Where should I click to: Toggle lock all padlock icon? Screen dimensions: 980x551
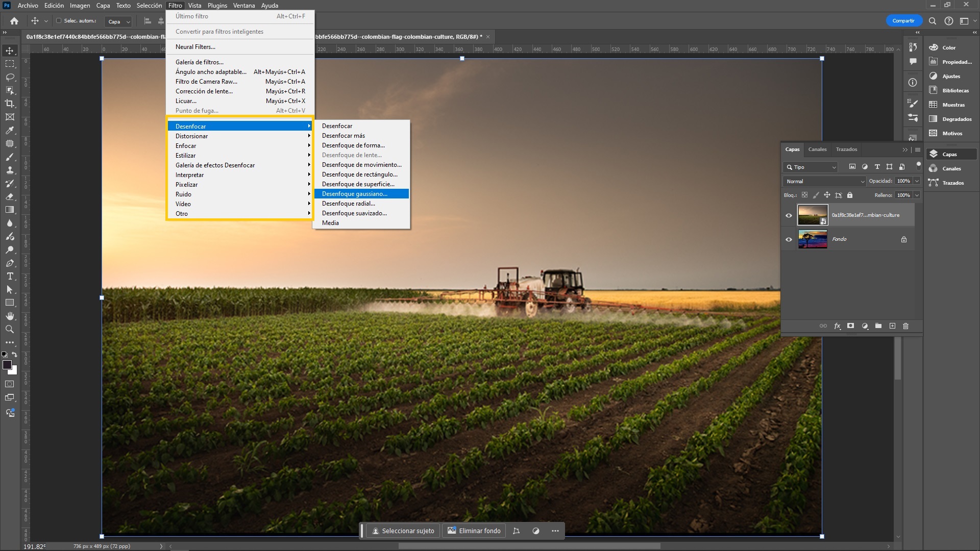(x=850, y=195)
